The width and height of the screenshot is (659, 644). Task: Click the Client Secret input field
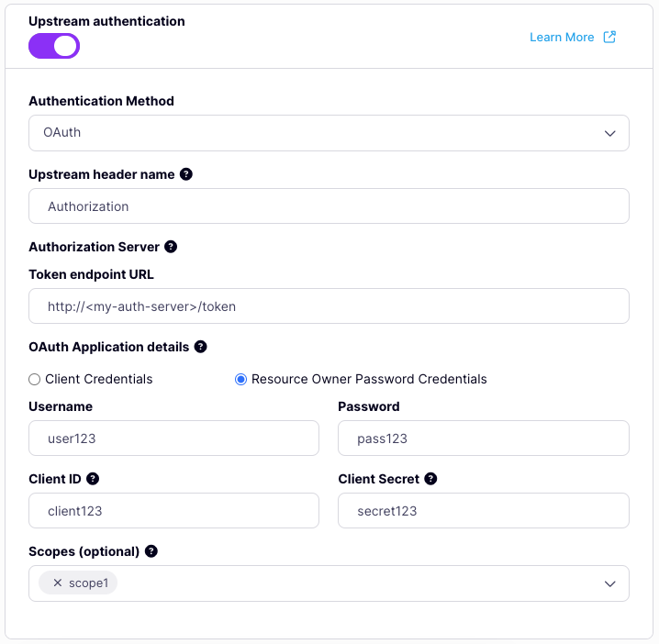[x=483, y=511]
